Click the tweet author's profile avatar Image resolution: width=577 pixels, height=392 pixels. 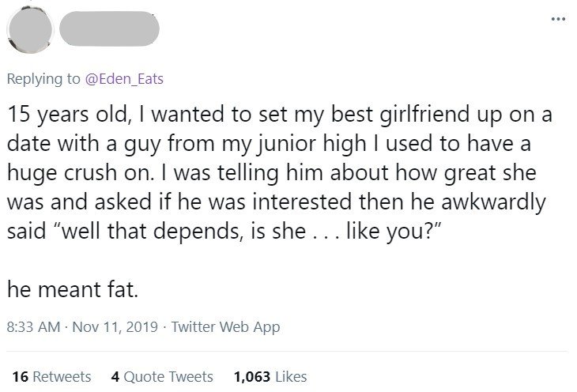click(x=28, y=29)
